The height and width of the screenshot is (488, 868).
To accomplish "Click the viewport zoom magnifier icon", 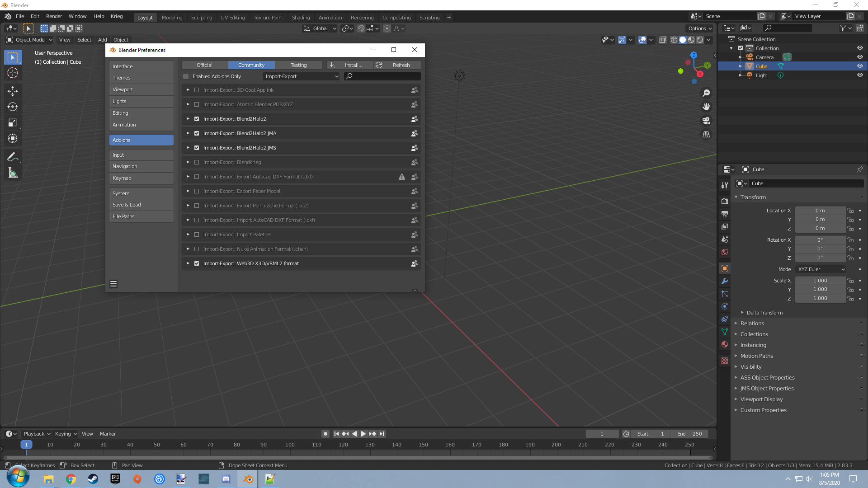I will [707, 93].
